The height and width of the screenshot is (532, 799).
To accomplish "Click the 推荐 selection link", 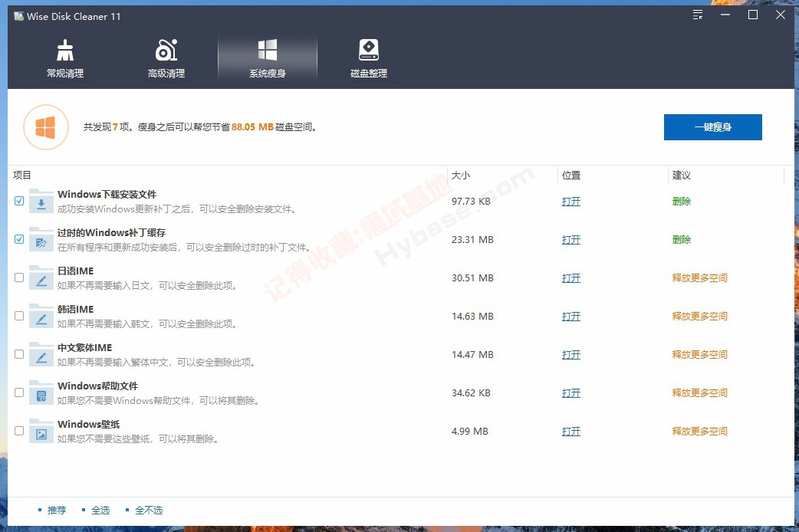I will (x=57, y=510).
